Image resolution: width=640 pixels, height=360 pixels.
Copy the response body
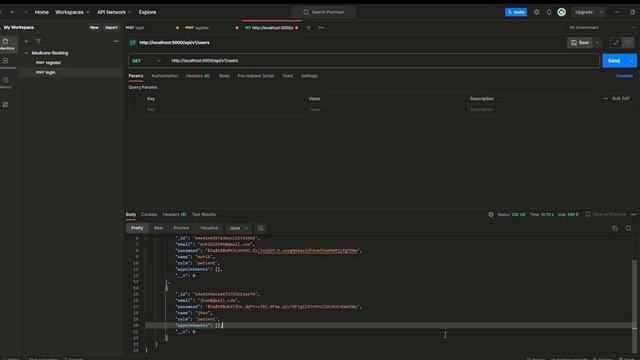tap(615, 228)
